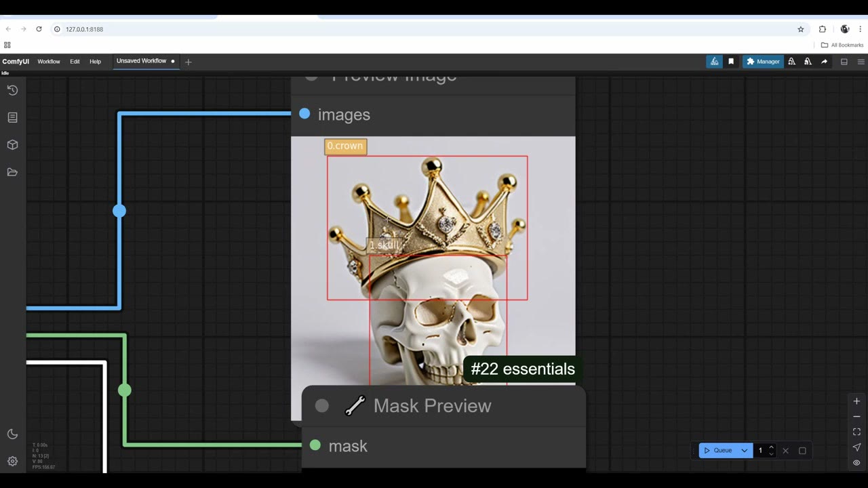This screenshot has width=868, height=488.
Task: Click the batch count field showing 1
Action: (x=761, y=451)
